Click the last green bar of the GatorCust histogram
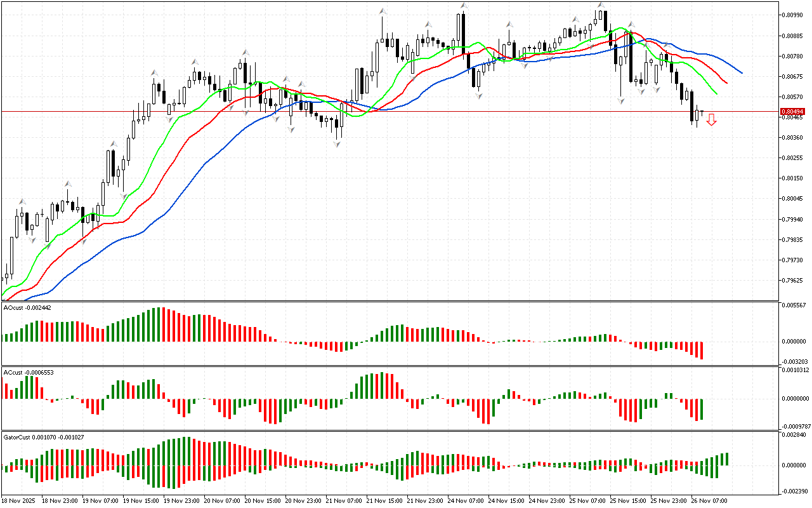The height and width of the screenshot is (508, 812). (x=726, y=458)
